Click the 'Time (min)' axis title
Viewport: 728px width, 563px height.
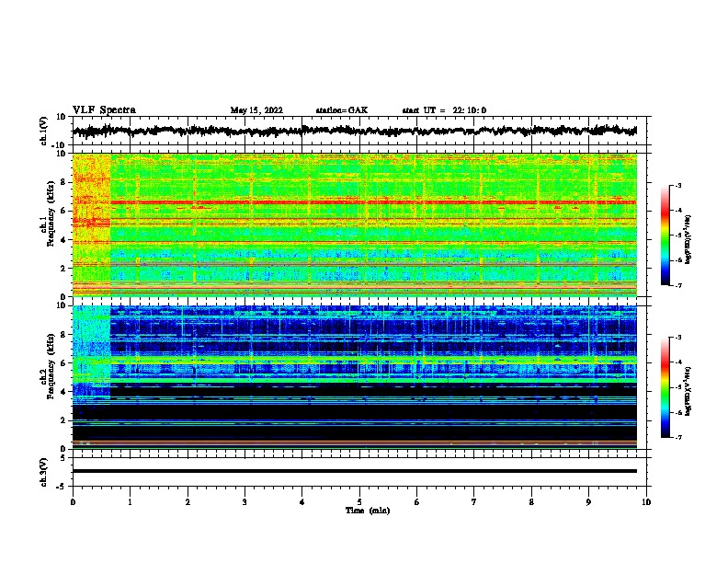pos(368,511)
